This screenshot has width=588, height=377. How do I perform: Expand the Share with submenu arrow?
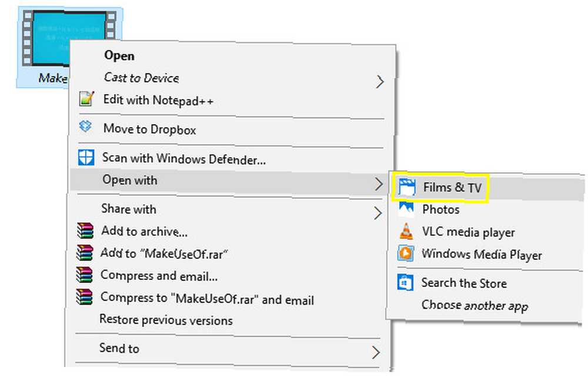[x=377, y=213]
